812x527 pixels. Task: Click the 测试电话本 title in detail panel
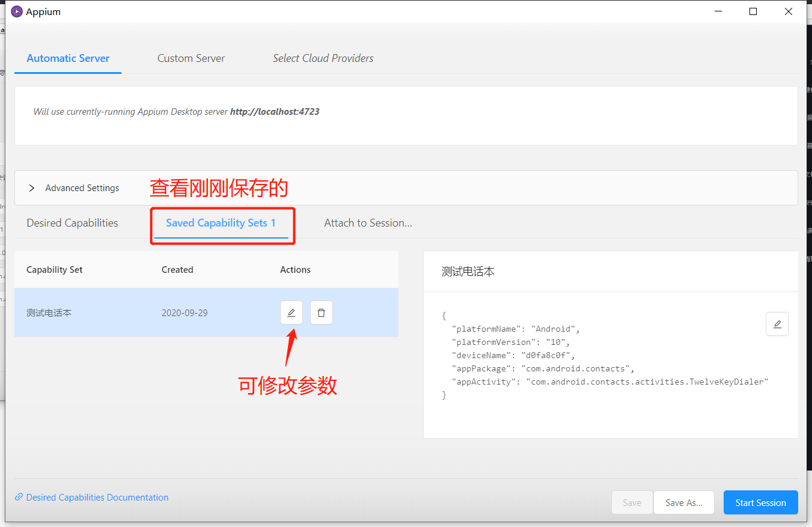468,272
